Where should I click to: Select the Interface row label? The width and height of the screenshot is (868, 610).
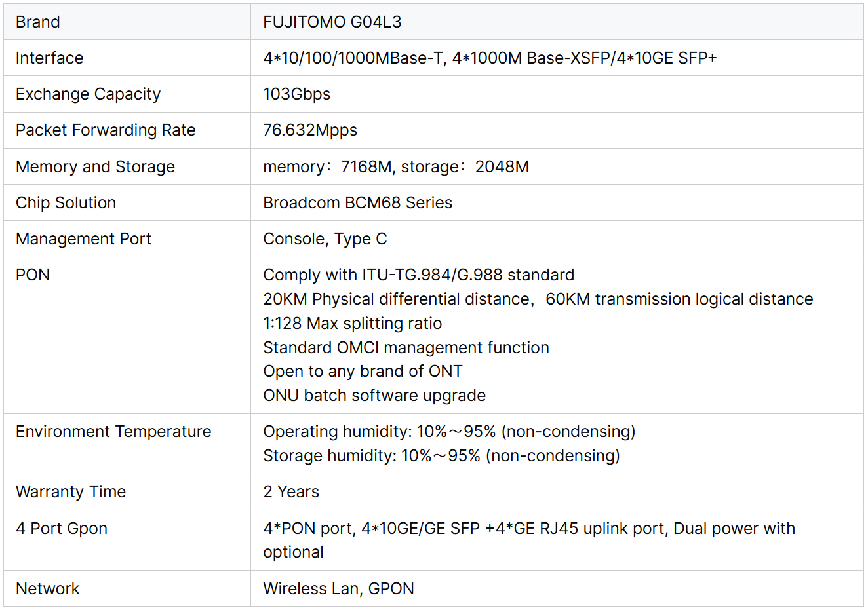50,58
